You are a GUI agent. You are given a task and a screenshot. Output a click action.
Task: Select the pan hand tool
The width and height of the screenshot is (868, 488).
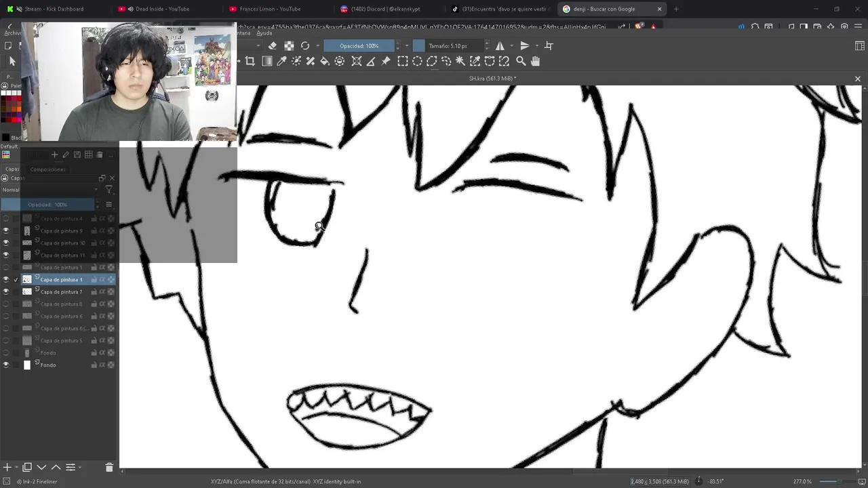(x=535, y=61)
